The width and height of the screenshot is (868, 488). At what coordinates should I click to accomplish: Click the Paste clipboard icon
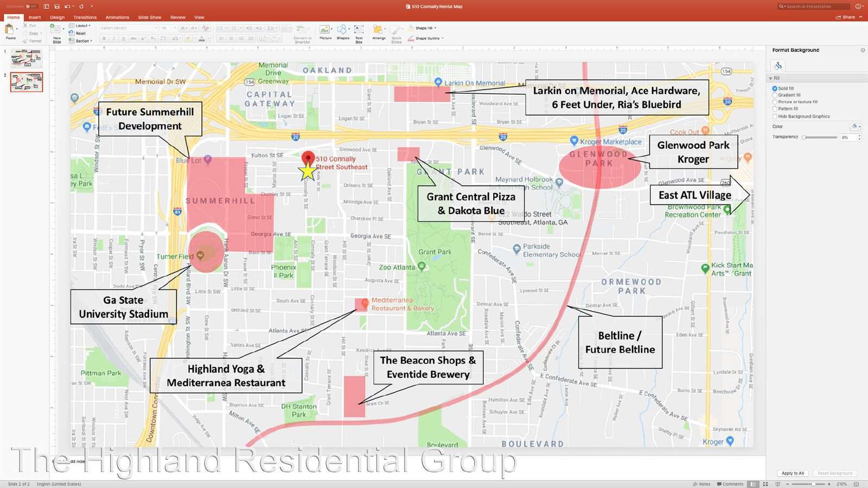pyautogui.click(x=10, y=30)
